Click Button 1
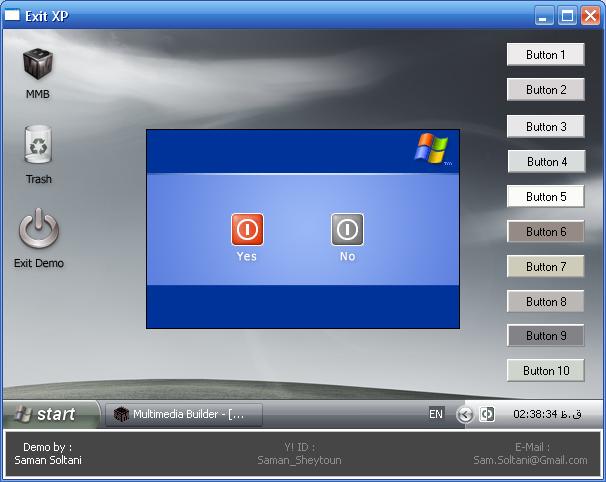Screen dimensions: 606x482 (x=545, y=55)
